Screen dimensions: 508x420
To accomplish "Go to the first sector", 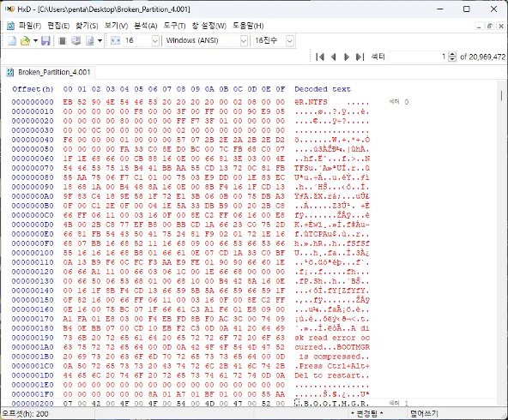I will [x=320, y=57].
